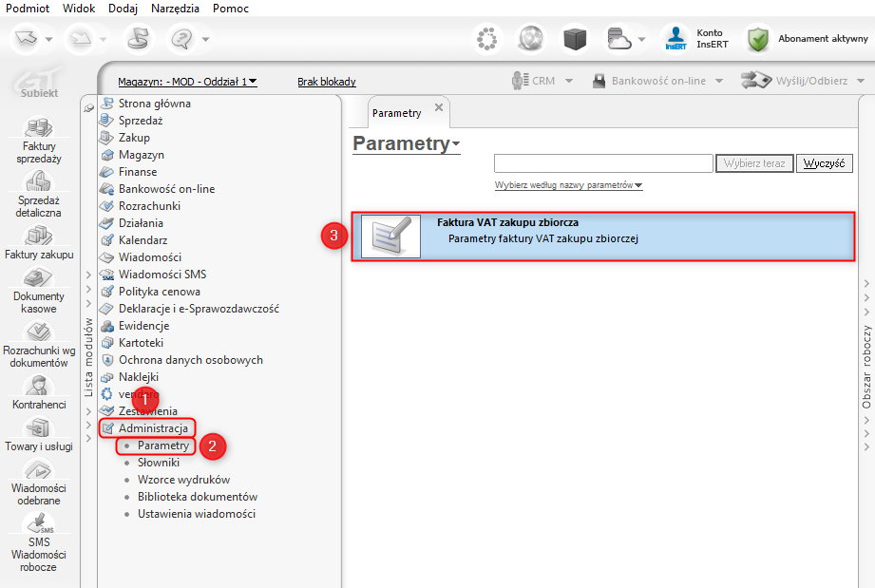This screenshot has width=875, height=588.
Task: Click the Obszar roboczy side panel
Action: [x=866, y=367]
